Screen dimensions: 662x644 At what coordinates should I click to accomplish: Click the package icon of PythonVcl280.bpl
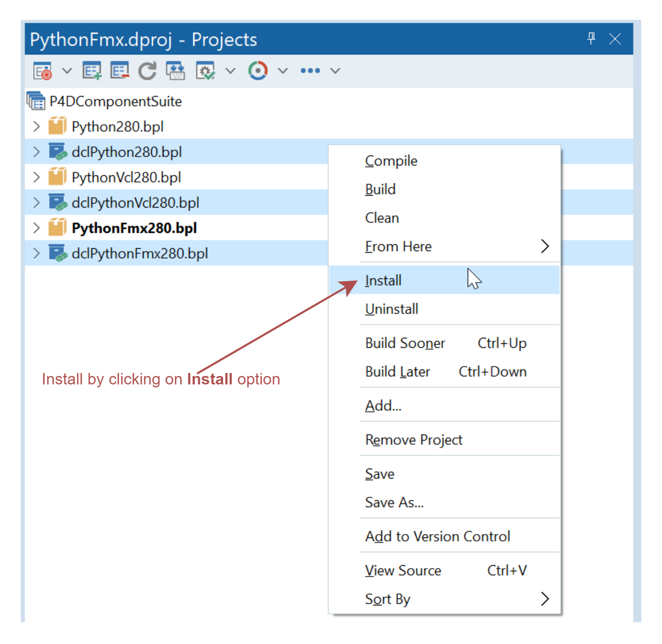[x=57, y=176]
